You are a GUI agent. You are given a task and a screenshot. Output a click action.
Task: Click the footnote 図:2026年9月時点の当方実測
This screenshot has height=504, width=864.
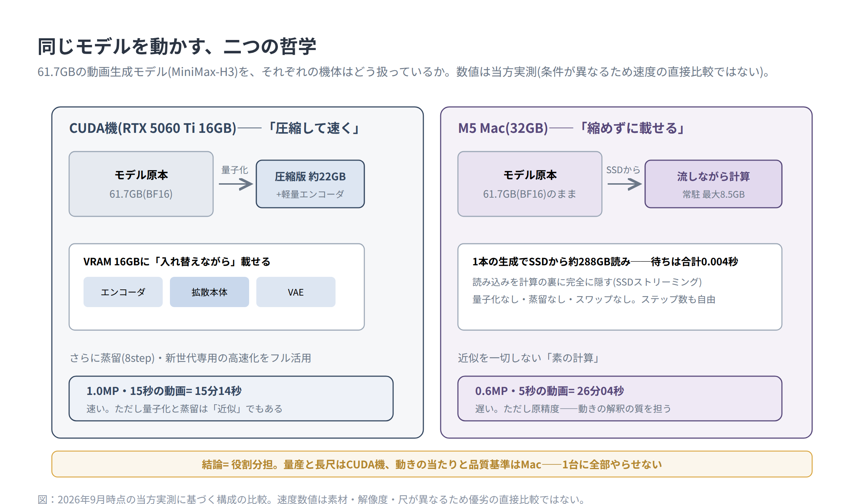(311, 499)
